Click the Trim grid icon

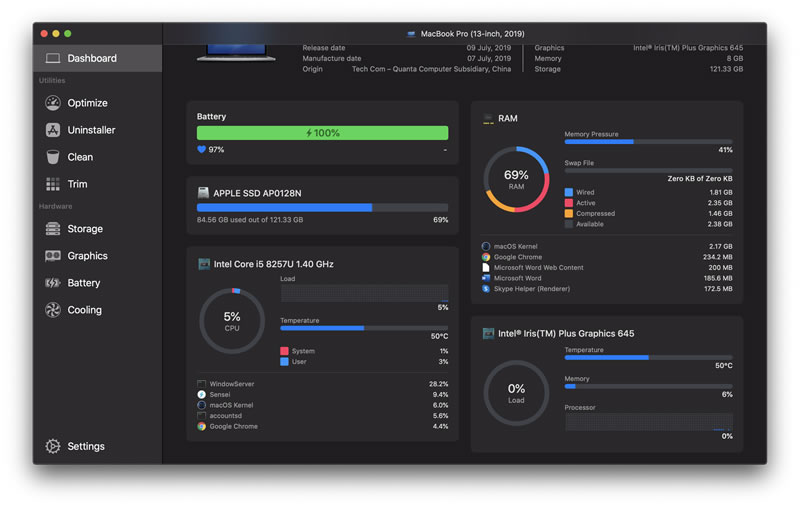tap(53, 184)
